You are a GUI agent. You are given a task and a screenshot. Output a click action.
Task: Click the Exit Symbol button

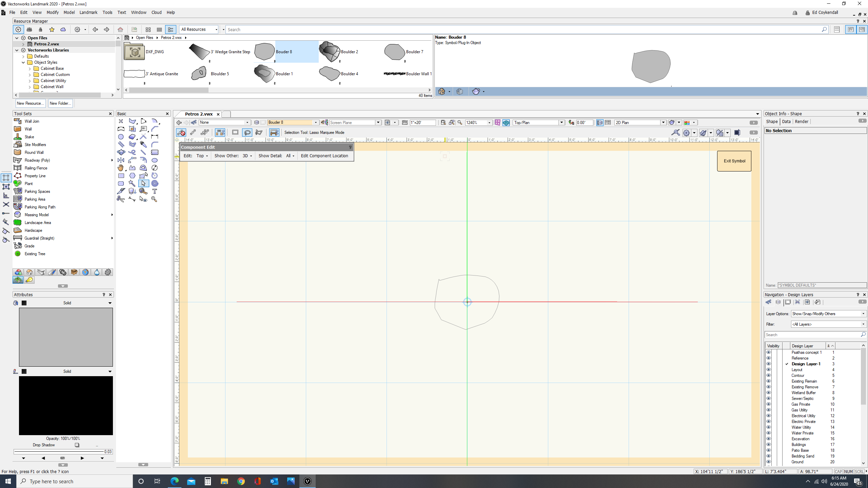pos(734,161)
